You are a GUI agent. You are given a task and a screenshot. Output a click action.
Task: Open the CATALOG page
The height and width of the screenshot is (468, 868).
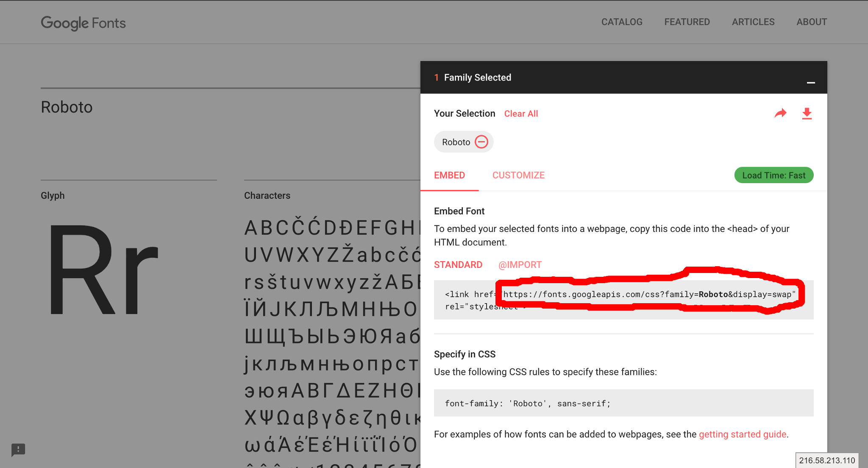coord(622,22)
